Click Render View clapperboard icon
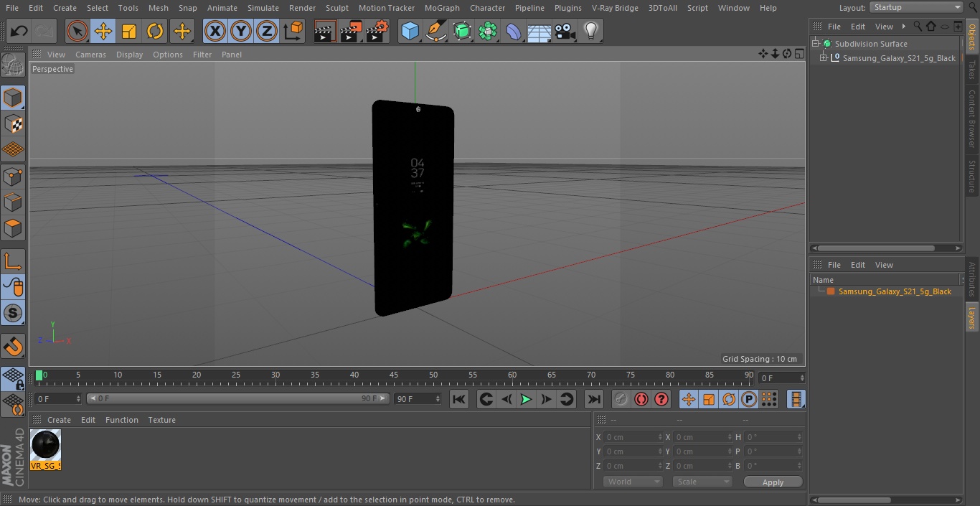The width and height of the screenshot is (980, 506). tap(325, 31)
